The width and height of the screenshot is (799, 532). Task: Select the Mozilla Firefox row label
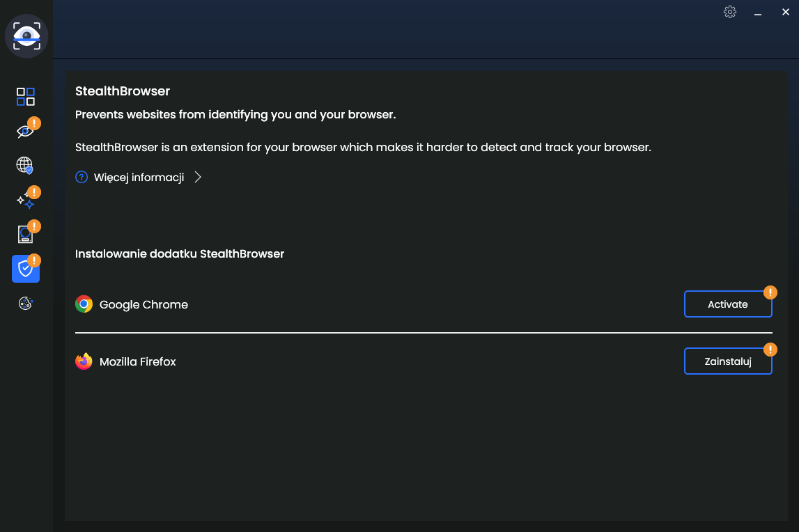tap(138, 362)
